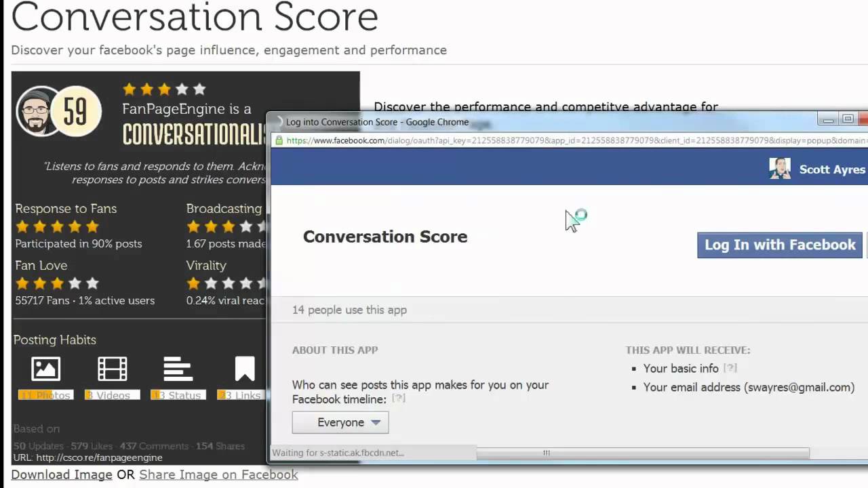The image size is (868, 488).
Task: Open the Everyone audience dropdown
Action: point(340,422)
